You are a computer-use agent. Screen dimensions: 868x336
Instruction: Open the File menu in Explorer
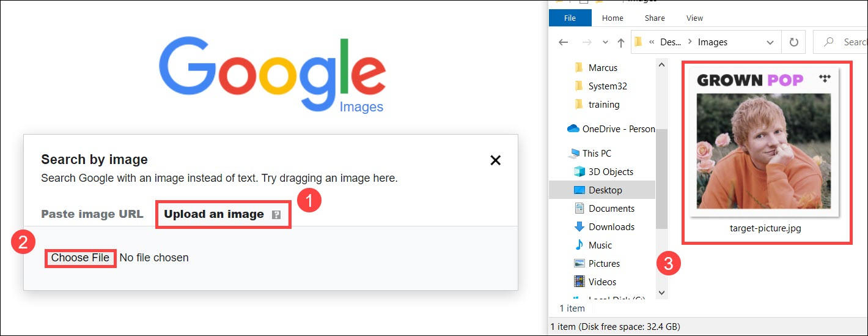(570, 18)
